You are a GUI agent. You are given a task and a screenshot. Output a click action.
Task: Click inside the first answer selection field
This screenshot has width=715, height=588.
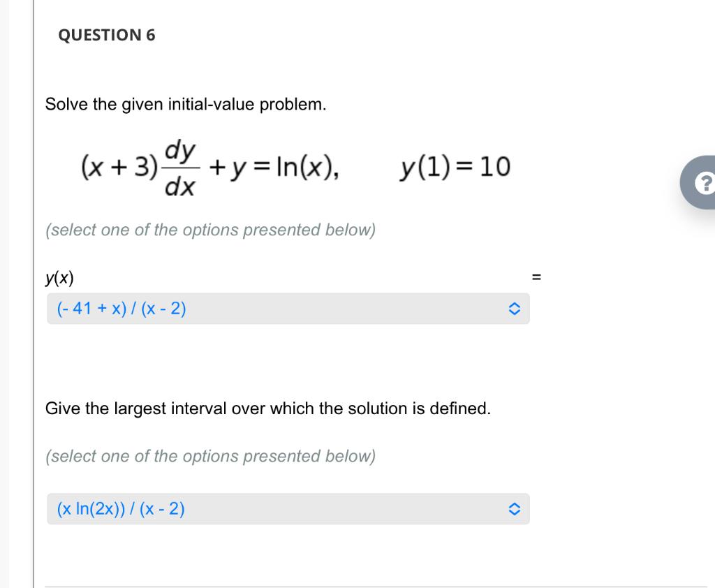click(x=288, y=308)
